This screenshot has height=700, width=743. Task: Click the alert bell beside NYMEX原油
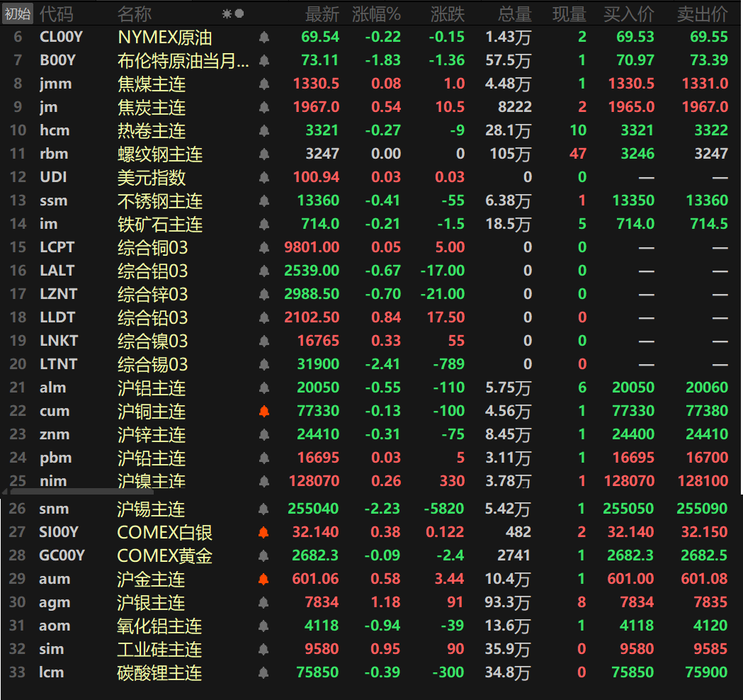point(263,37)
